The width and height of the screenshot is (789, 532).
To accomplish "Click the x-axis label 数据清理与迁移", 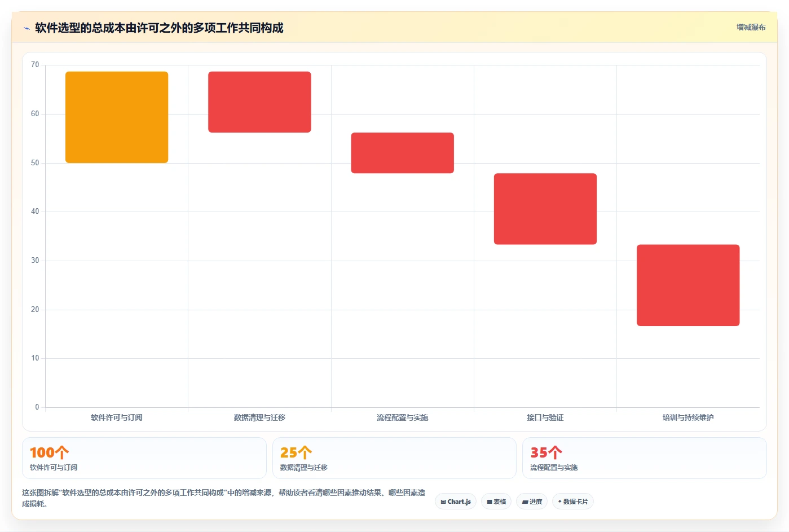I will click(259, 417).
